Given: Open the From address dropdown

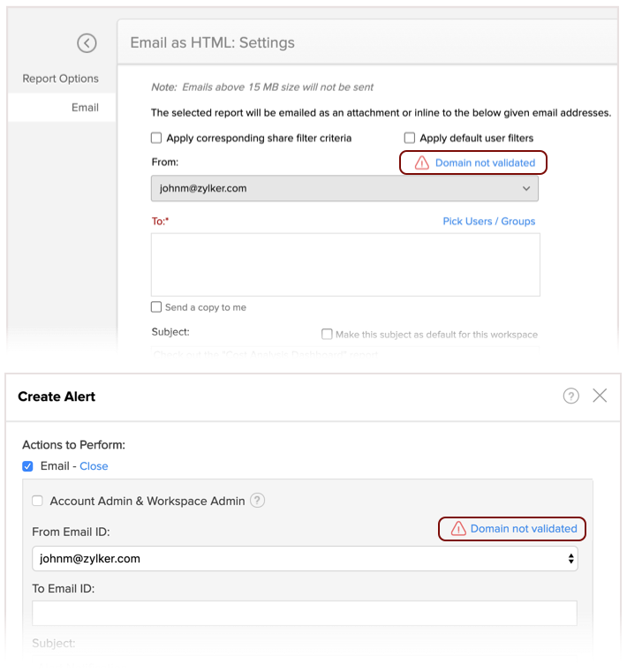Looking at the screenshot, I should coord(344,188).
